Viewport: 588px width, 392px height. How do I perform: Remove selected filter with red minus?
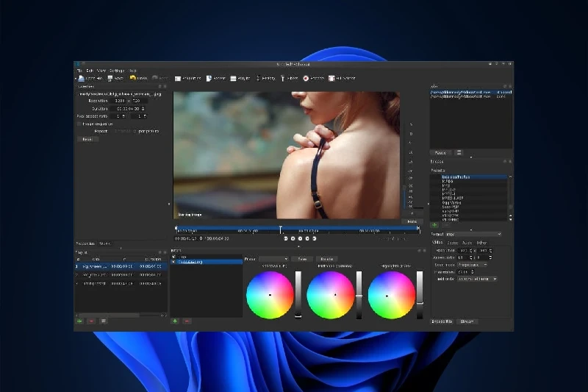coord(187,321)
